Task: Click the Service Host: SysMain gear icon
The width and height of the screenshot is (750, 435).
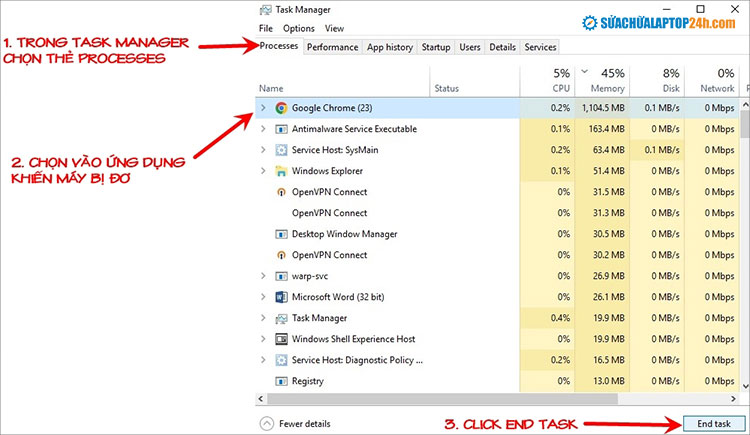Action: click(281, 150)
